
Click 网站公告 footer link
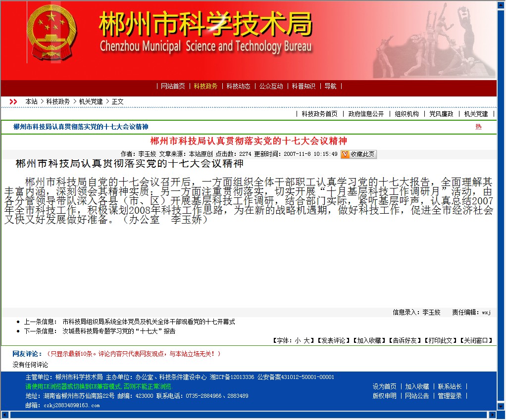point(417,395)
